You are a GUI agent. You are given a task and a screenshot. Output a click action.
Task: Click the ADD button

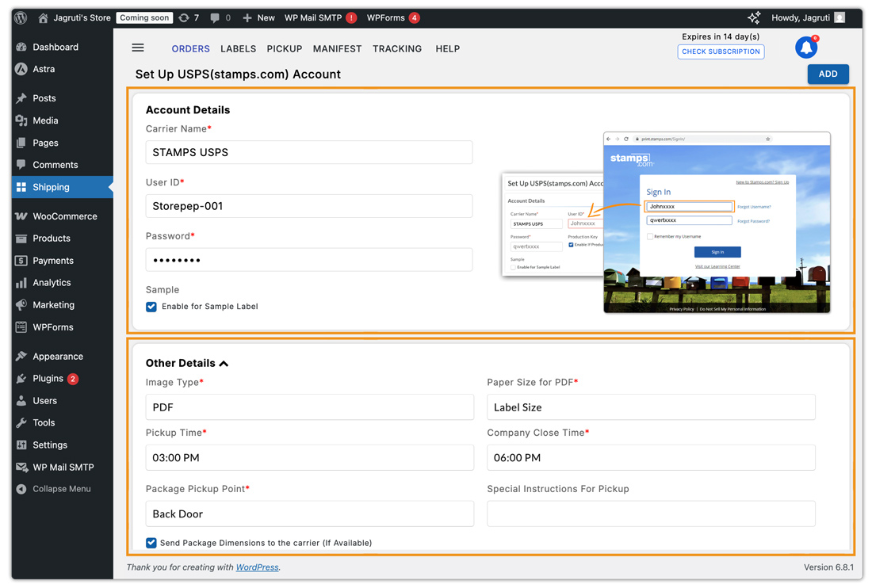pos(828,74)
